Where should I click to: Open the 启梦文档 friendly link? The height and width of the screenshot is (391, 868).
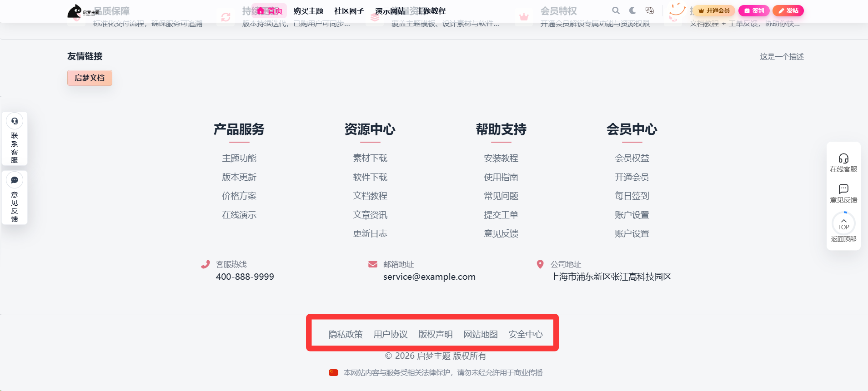click(90, 78)
